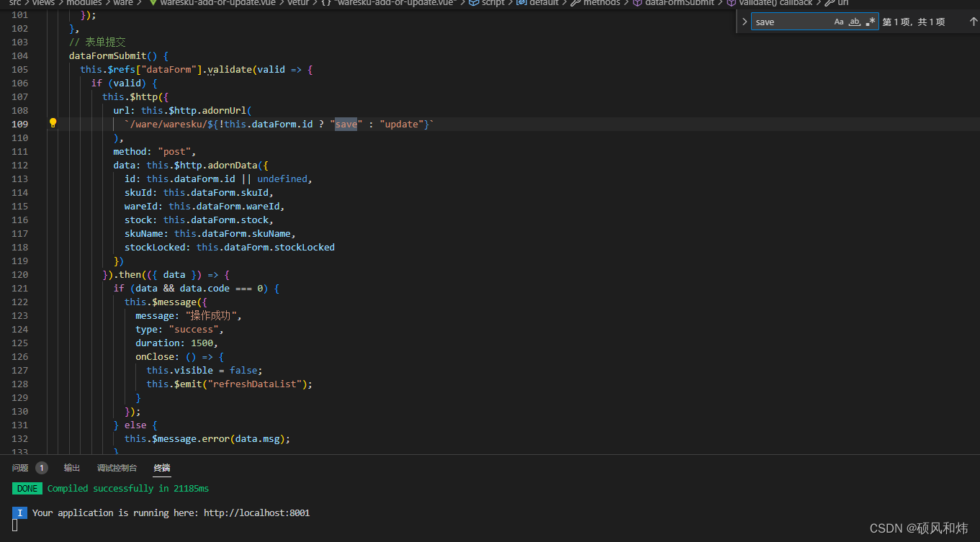This screenshot has width=980, height=542.
Task: Click the "success" string on line 124
Action: click(x=194, y=329)
